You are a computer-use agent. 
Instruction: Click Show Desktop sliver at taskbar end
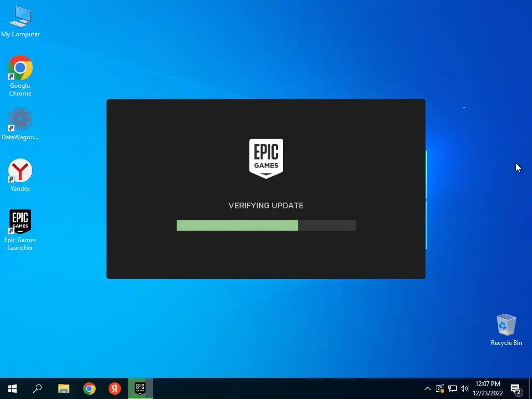pos(530,389)
